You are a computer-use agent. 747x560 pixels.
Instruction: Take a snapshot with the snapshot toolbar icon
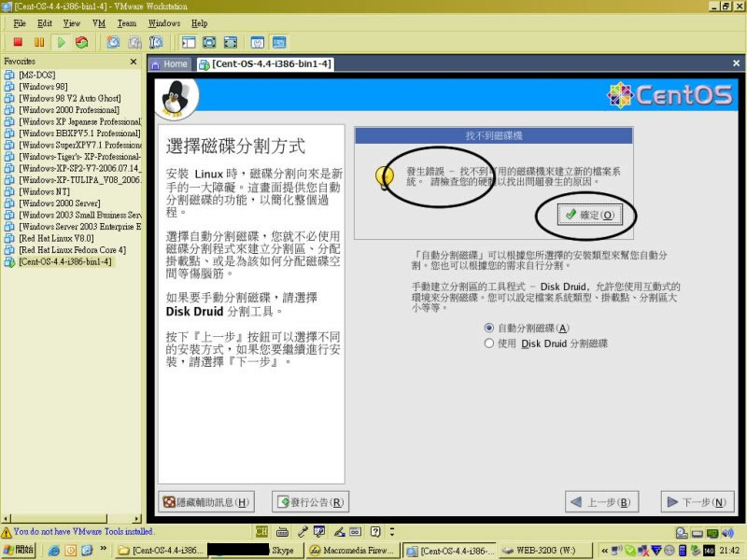pos(113,42)
